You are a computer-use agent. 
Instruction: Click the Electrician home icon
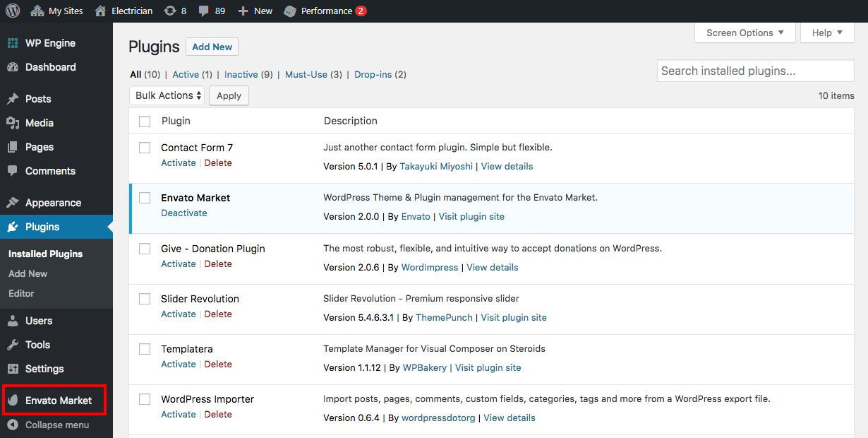(x=101, y=11)
